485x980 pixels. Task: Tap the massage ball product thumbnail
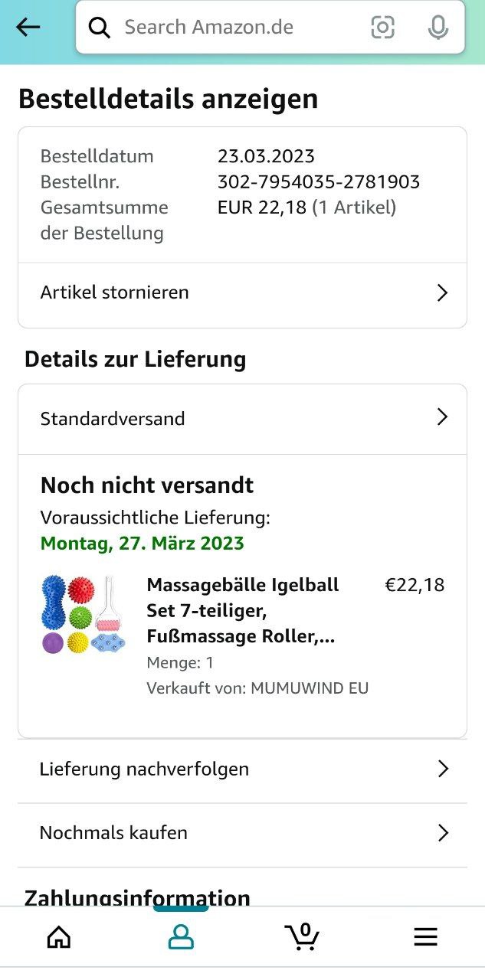[84, 614]
